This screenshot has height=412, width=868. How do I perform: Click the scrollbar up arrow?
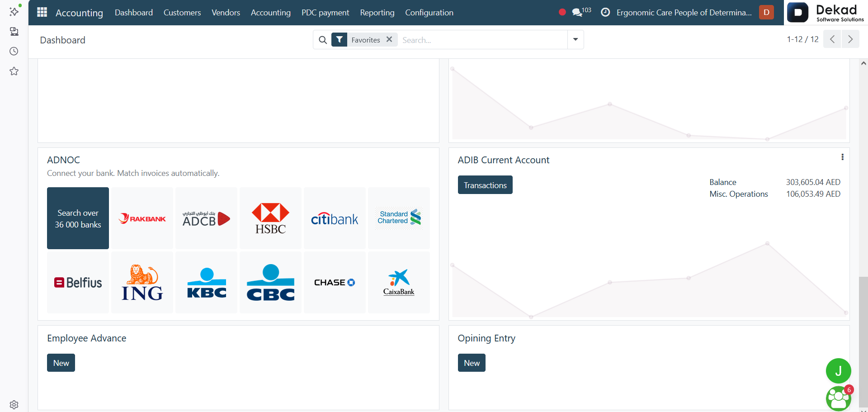(x=863, y=63)
